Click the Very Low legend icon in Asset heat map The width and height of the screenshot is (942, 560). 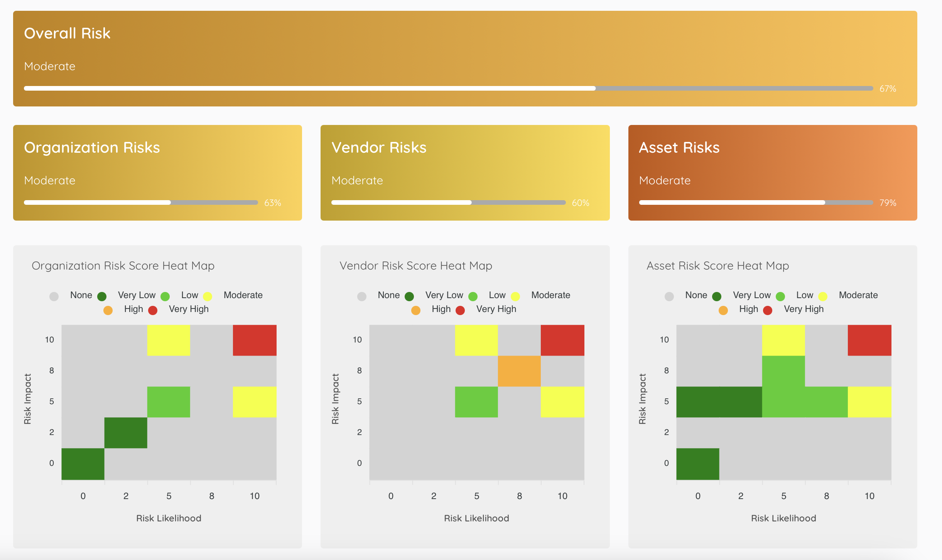coord(717,296)
